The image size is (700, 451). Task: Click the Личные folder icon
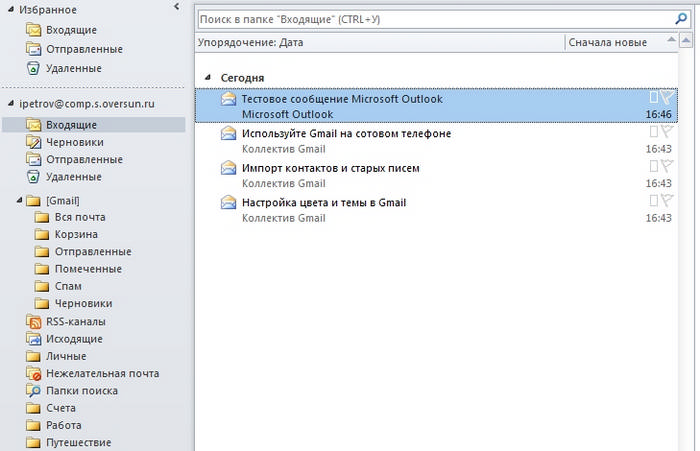point(33,356)
